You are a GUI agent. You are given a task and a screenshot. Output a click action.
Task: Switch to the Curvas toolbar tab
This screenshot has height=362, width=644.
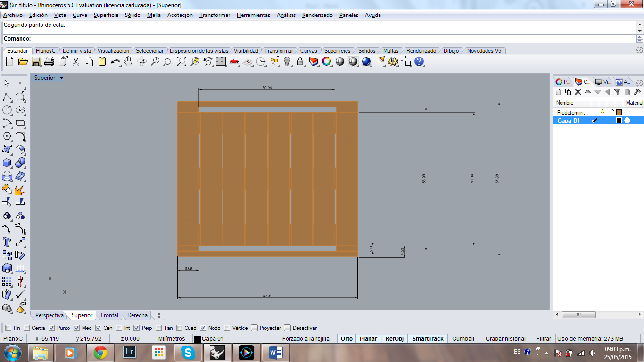(x=309, y=50)
